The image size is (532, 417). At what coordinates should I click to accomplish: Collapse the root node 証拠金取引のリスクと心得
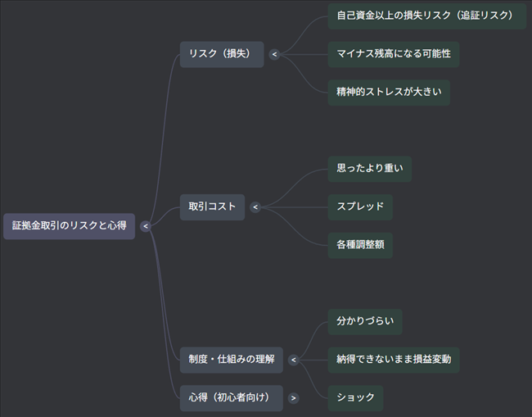tap(146, 226)
